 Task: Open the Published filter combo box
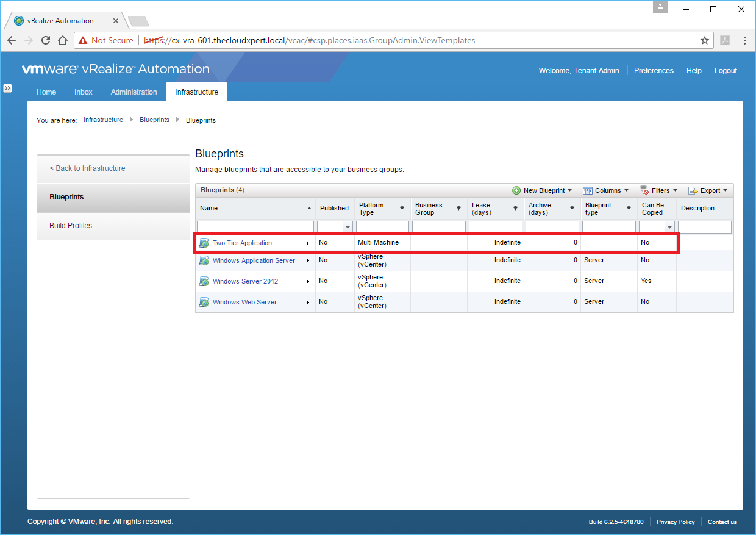click(x=348, y=227)
